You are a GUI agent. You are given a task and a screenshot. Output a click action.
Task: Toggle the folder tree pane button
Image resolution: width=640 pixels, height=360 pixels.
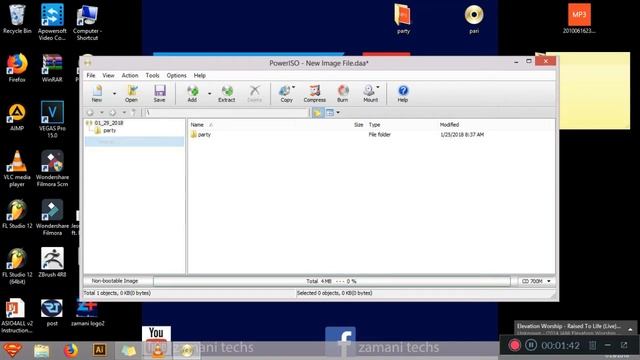[x=317, y=112]
